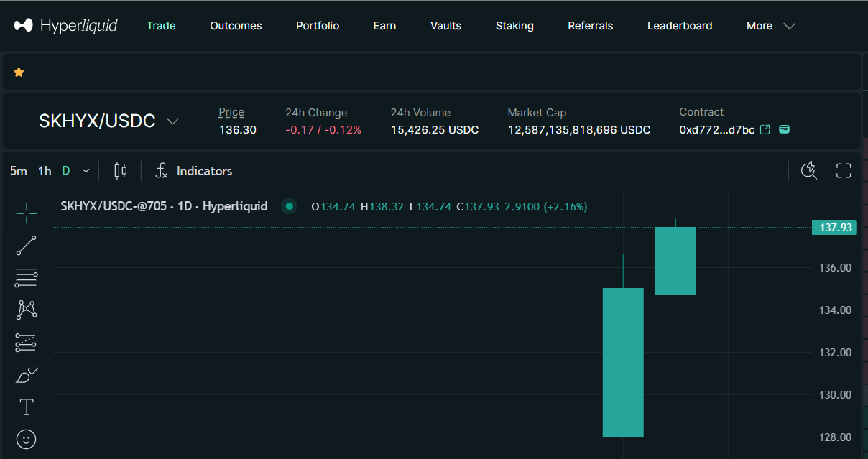This screenshot has height=459, width=868.
Task: Open the Trade tab
Action: [x=161, y=26]
